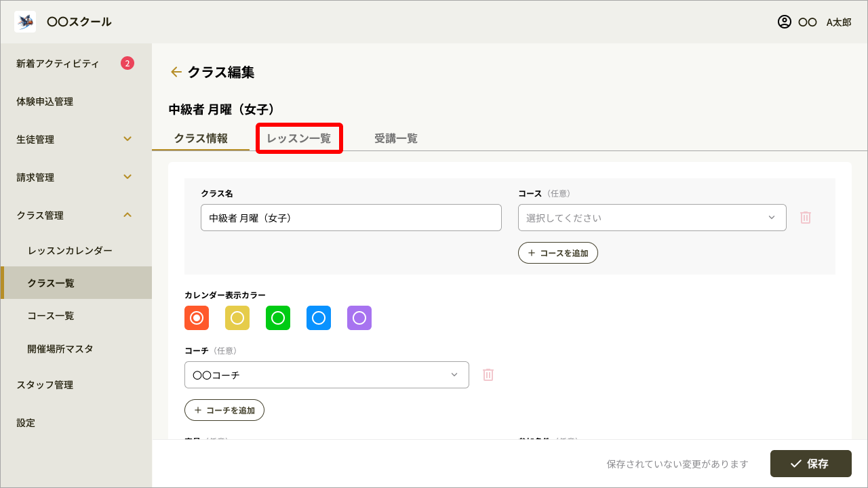The height and width of the screenshot is (488, 868).
Task: Click the クラス名 text input field
Action: (x=351, y=218)
